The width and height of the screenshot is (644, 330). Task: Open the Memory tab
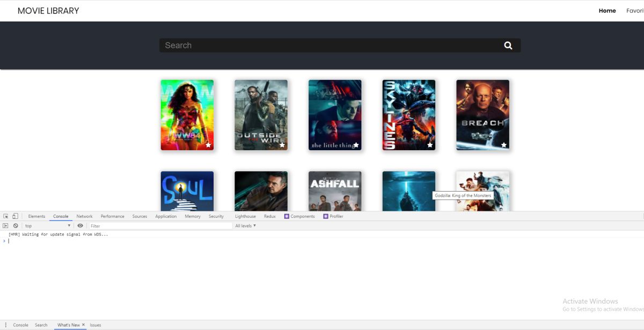coord(193,216)
